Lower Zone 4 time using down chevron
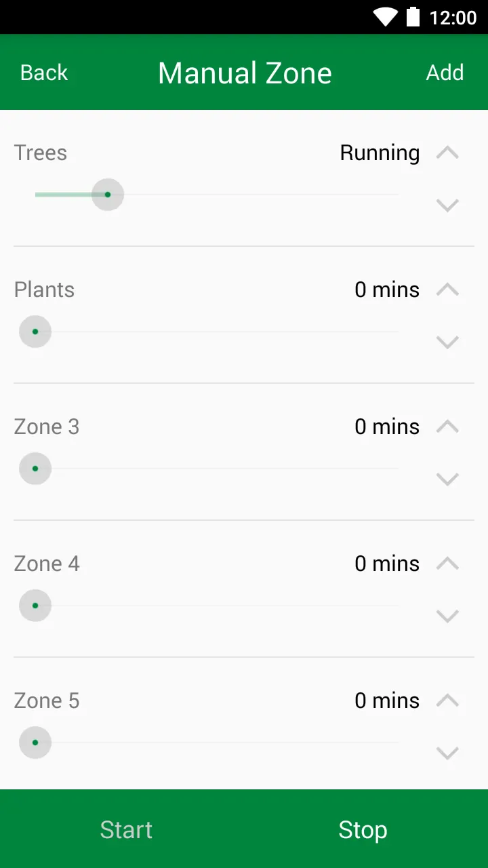 447,616
